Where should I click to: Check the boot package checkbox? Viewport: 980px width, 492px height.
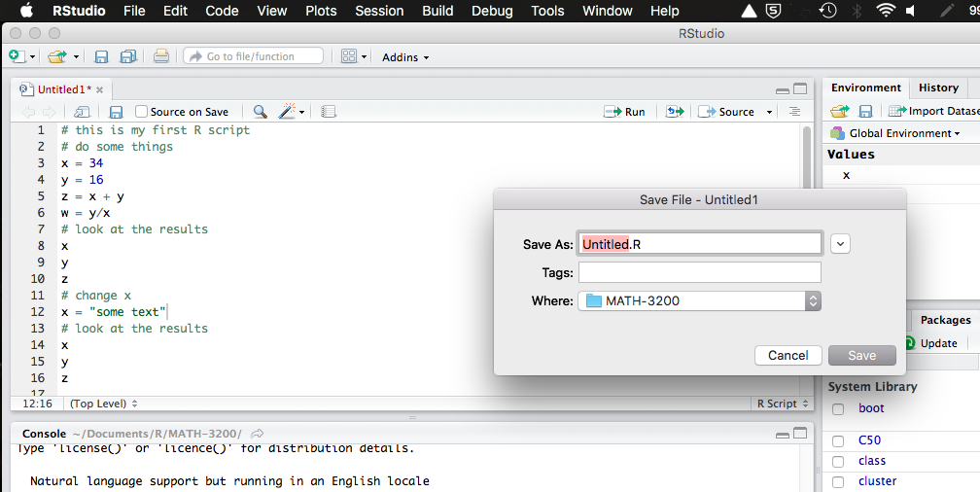coord(838,408)
